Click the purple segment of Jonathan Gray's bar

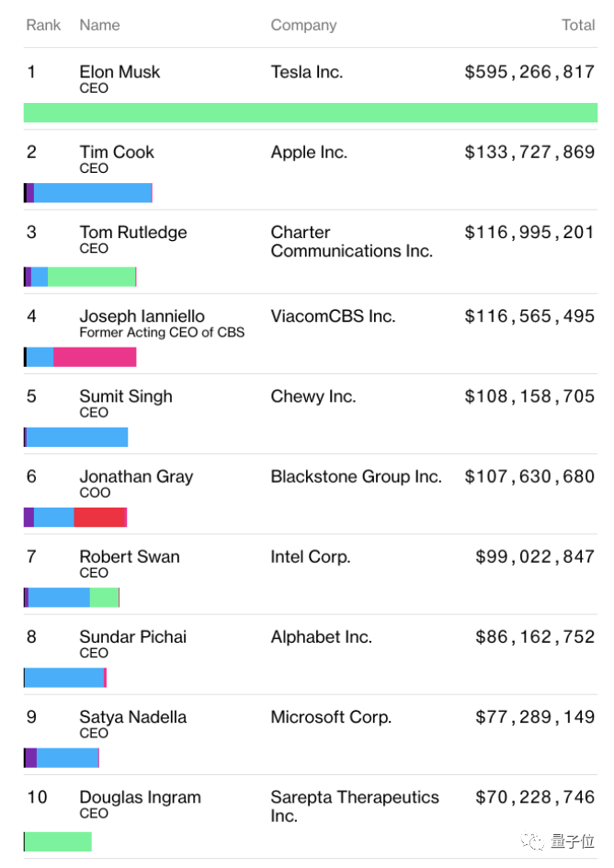[x=29, y=518]
